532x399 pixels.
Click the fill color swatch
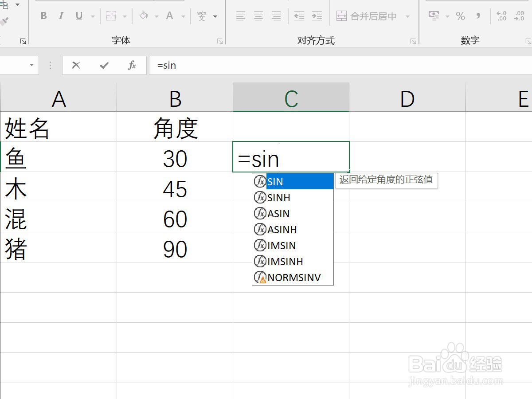(144, 16)
